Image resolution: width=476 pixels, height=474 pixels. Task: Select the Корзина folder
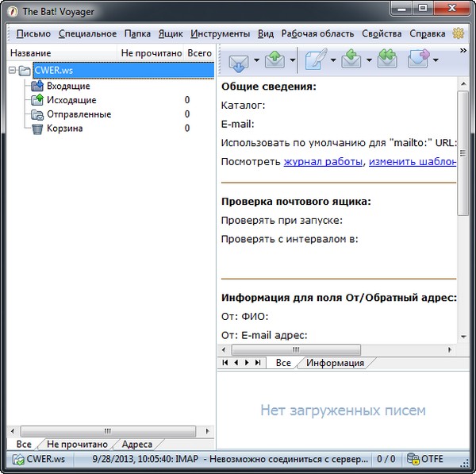coord(64,129)
